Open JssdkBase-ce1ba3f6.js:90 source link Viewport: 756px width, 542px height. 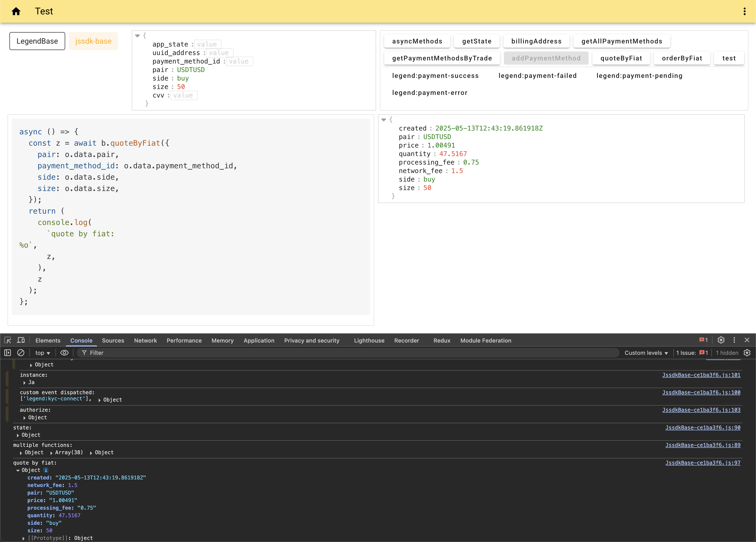point(703,428)
